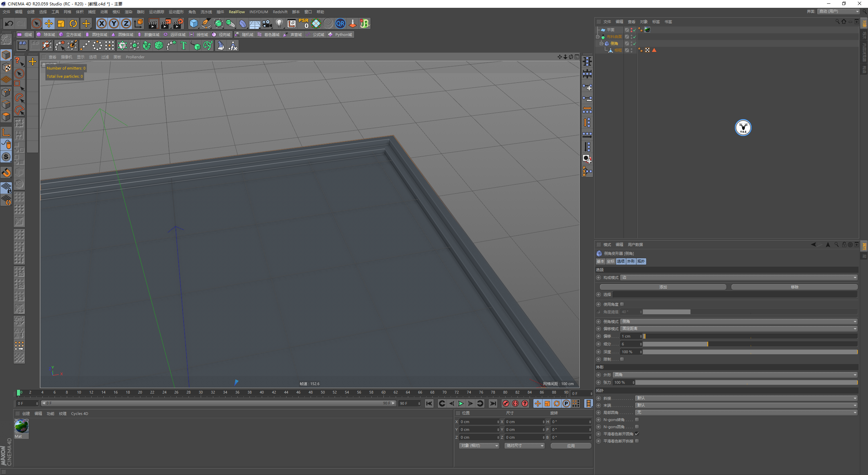Select the Move tool in top toolbar

pos(49,23)
